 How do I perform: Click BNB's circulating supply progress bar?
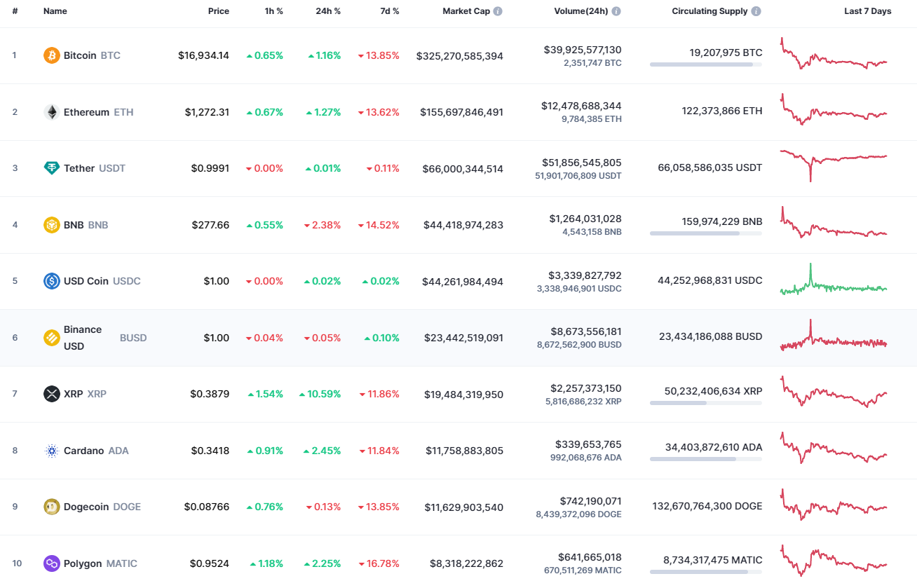[706, 233]
